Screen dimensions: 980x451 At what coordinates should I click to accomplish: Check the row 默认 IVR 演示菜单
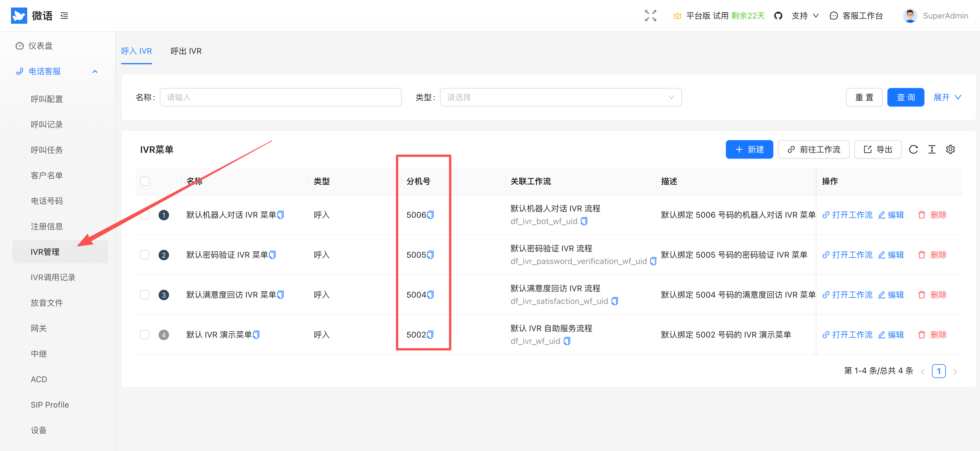coord(144,335)
